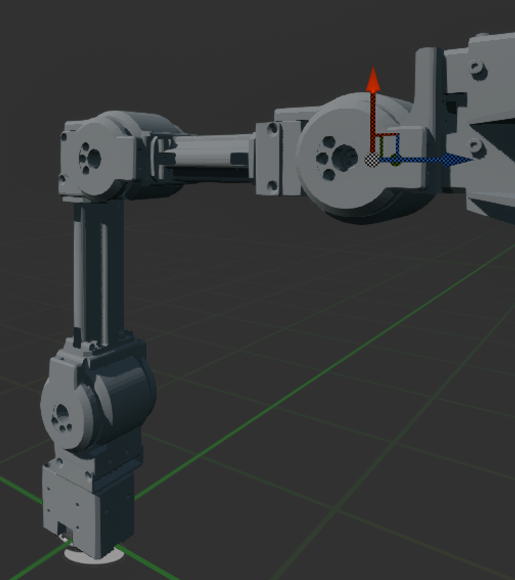The height and width of the screenshot is (580, 515).
Task: Select the white center sphere of the gizmo
Action: (372, 161)
